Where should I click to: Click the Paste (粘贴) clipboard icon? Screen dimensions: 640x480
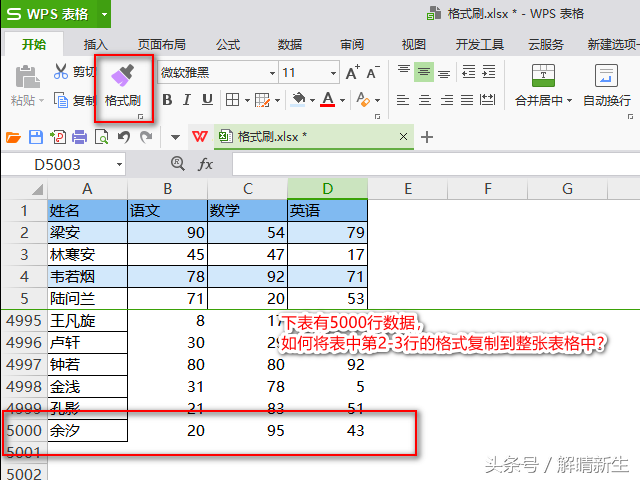click(27, 77)
